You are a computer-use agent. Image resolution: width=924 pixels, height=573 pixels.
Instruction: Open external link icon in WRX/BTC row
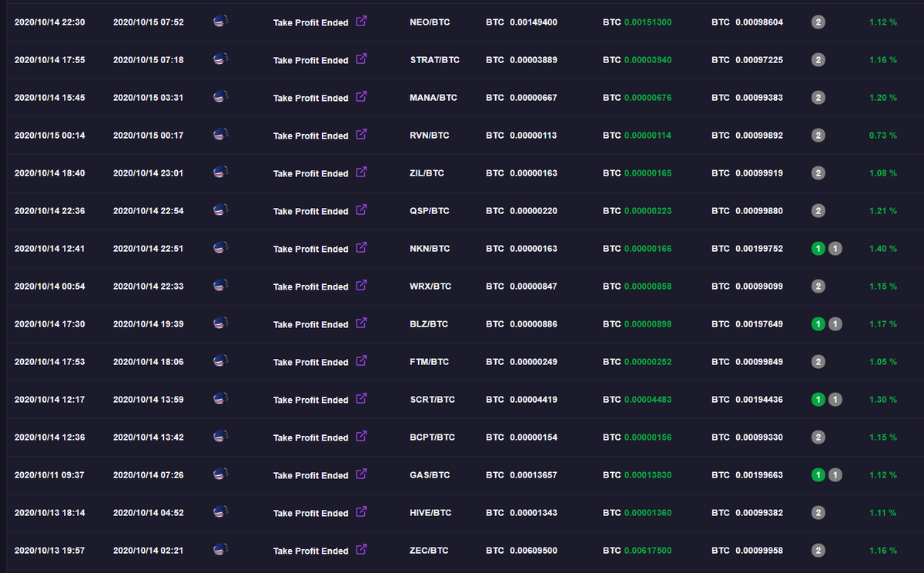361,286
